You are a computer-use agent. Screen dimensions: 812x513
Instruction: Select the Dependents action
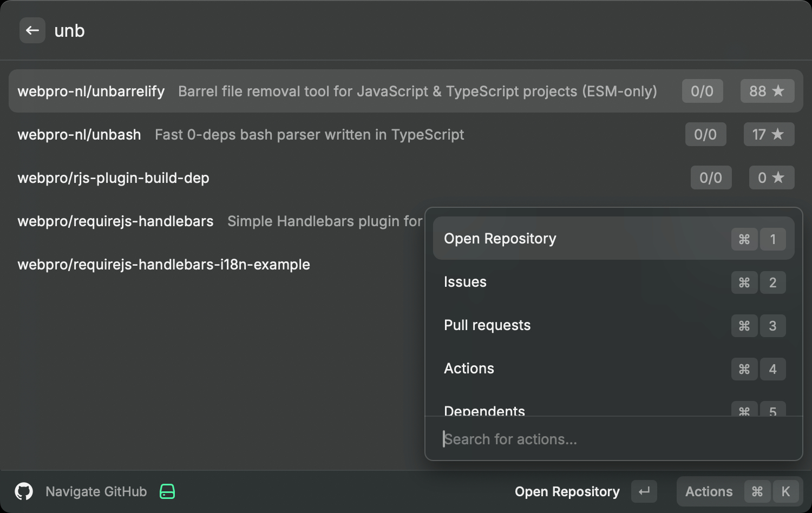(x=484, y=410)
